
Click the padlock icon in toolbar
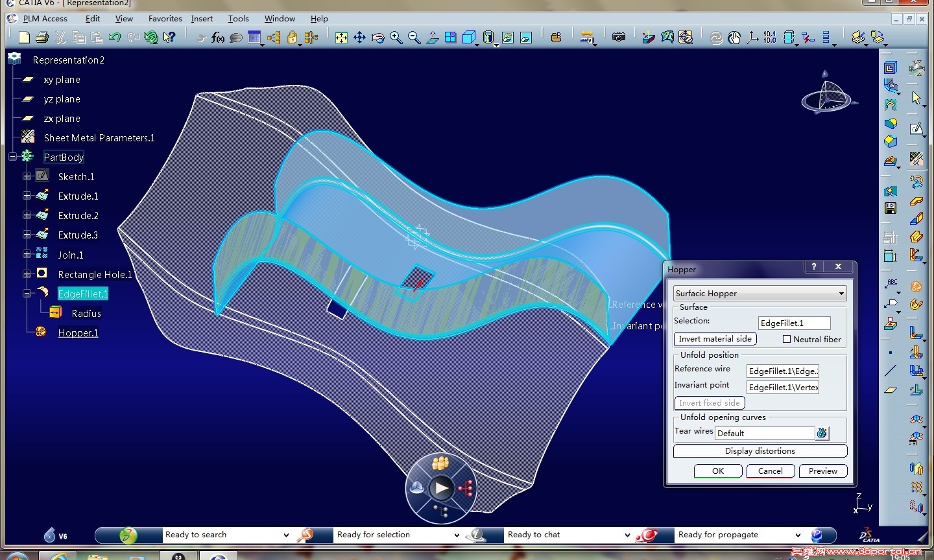click(293, 38)
